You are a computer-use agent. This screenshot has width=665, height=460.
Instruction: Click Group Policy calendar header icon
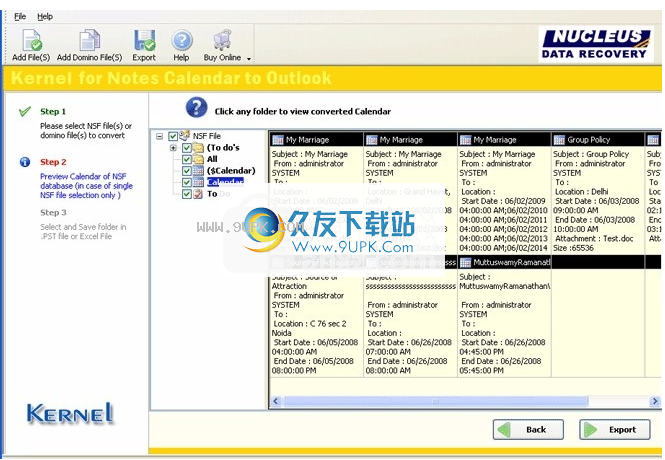point(559,140)
